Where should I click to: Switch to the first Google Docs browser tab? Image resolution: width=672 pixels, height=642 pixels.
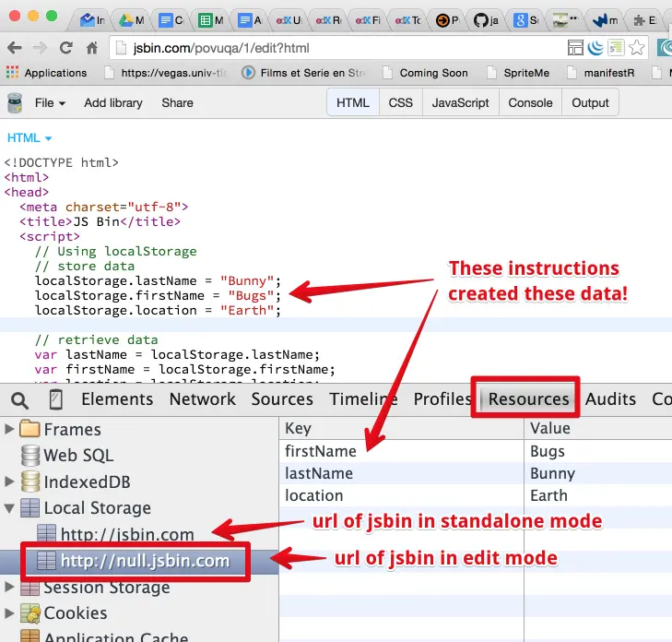(171, 20)
